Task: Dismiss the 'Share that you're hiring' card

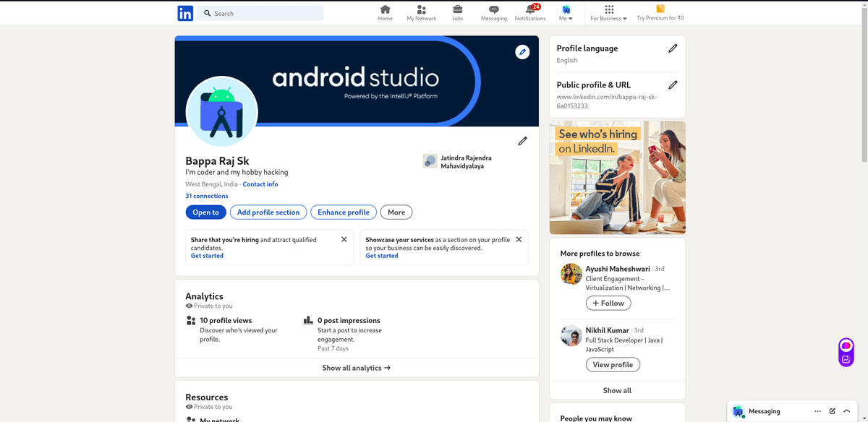Action: tap(344, 239)
